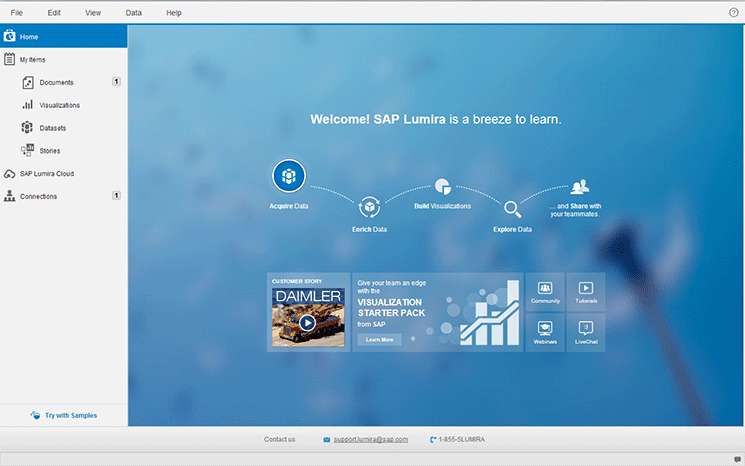
Task: Click the help question mark icon
Action: click(733, 12)
